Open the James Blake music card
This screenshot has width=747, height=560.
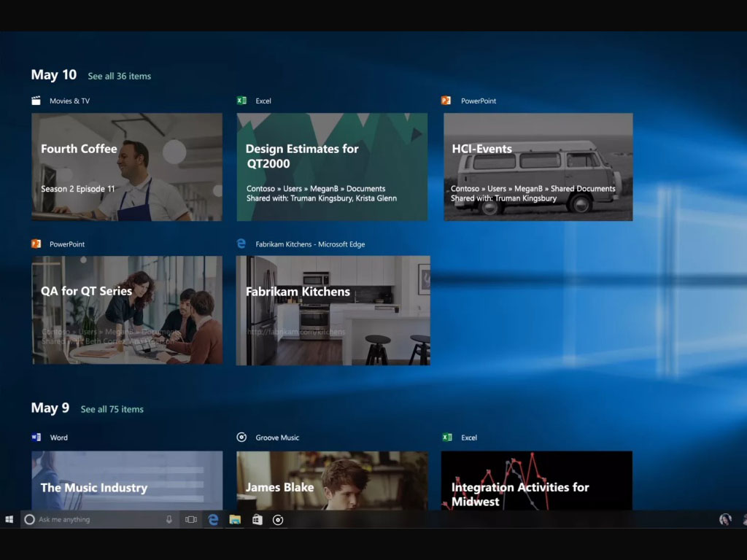click(x=332, y=481)
